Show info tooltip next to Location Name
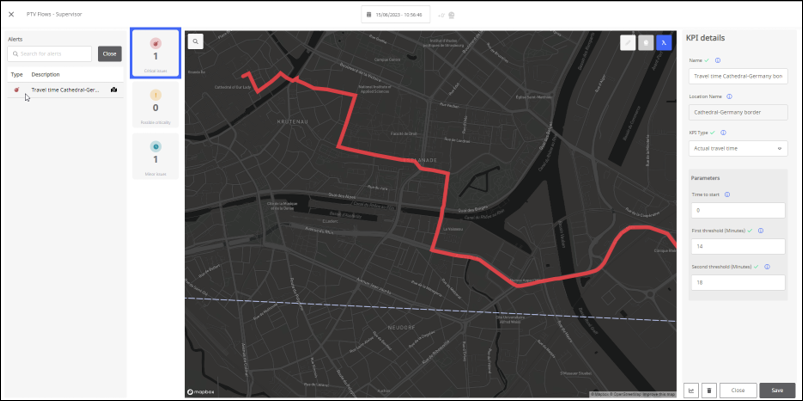This screenshot has height=401, width=803. 729,96
